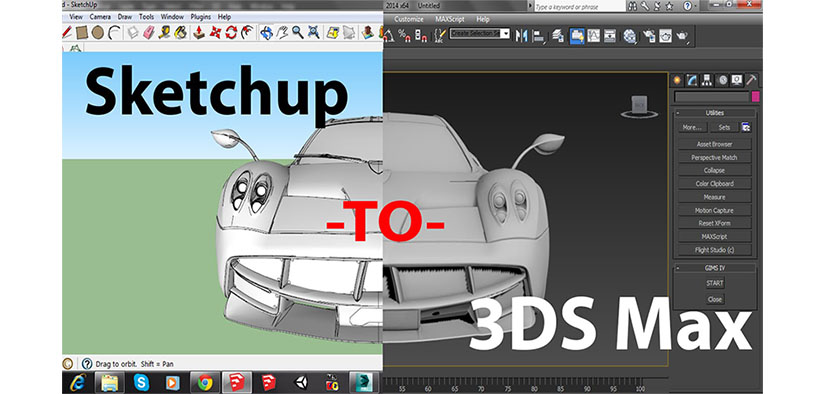The height and width of the screenshot is (394, 825).
Task: Click the Mirror tool in 3ds Max toolbar
Action: (x=522, y=36)
